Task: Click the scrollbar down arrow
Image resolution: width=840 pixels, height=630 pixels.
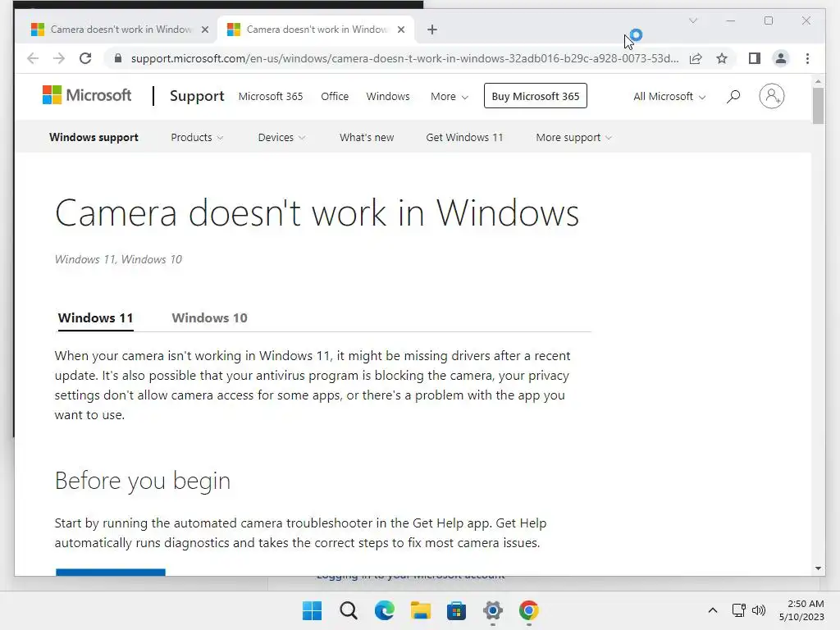Action: point(818,568)
